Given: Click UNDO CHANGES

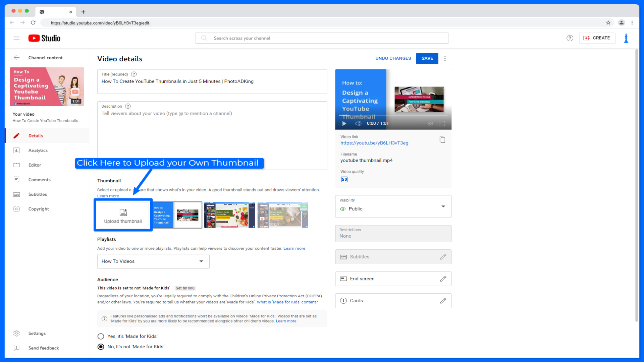Looking at the screenshot, I should click(x=393, y=58).
